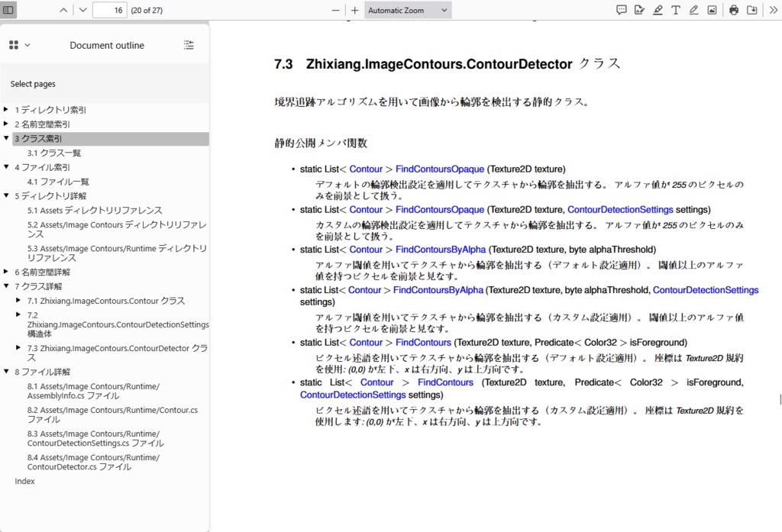Activate the text highlighter tool

[x=658, y=10]
